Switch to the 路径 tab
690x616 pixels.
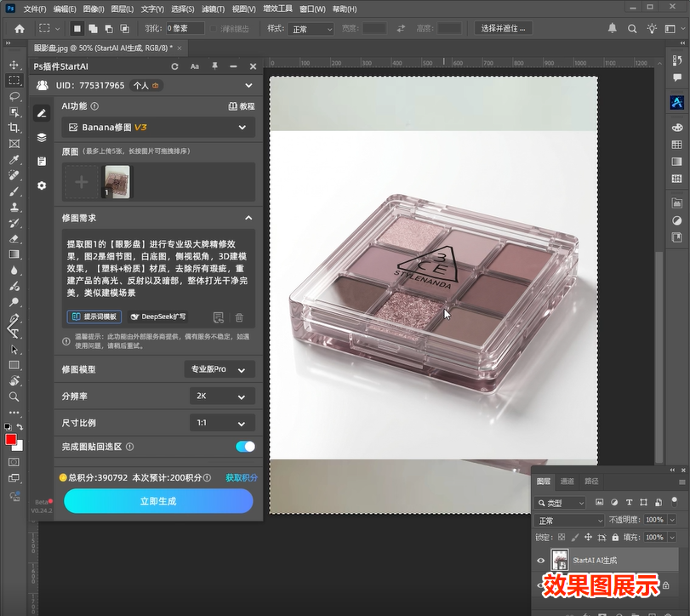[x=591, y=482]
